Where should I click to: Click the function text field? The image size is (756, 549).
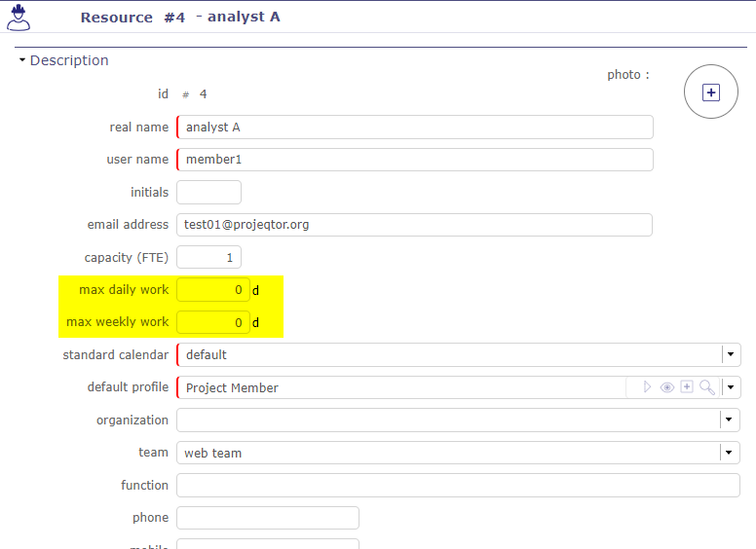[x=458, y=486]
